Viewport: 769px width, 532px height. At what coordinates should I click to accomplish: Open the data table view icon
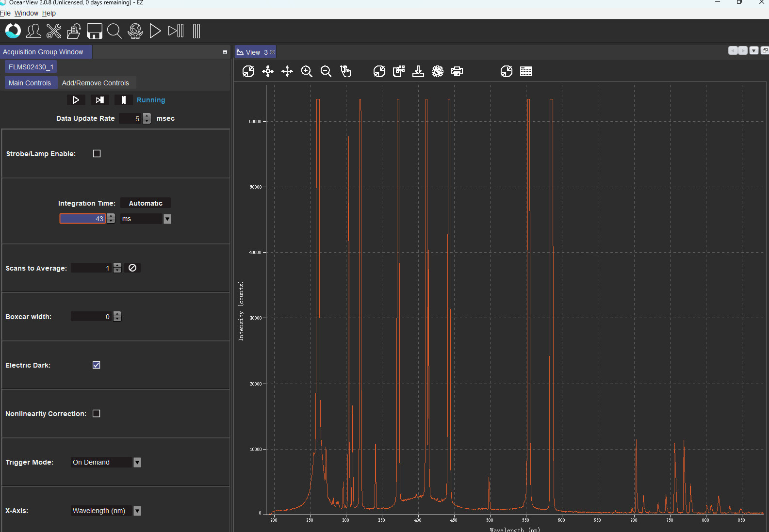tap(526, 72)
